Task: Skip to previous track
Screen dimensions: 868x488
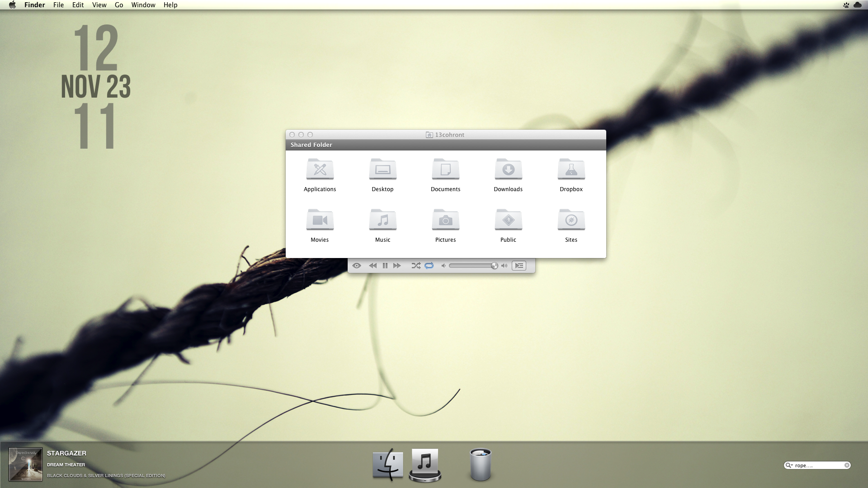Action: pyautogui.click(x=373, y=266)
